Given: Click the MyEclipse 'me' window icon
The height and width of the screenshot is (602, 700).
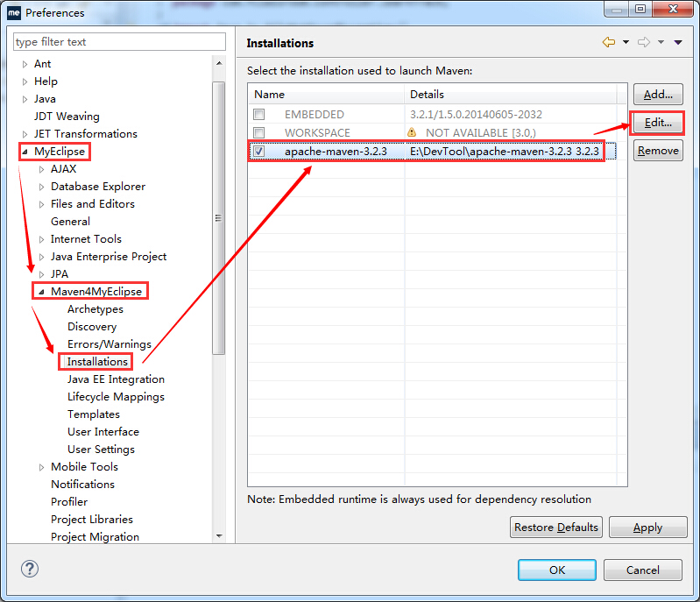Looking at the screenshot, I should (14, 12).
